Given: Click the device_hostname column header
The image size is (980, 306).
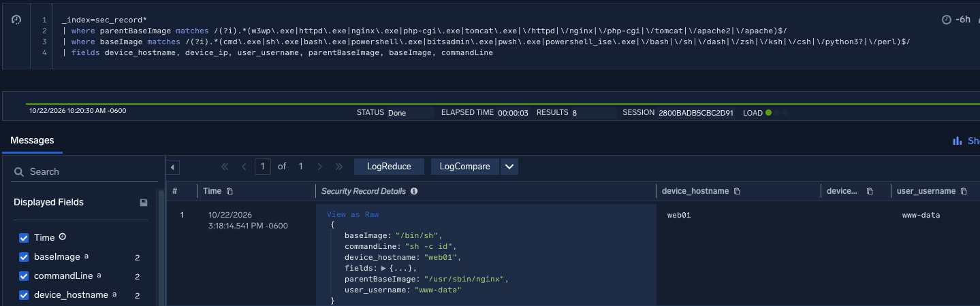Looking at the screenshot, I should [x=695, y=192].
